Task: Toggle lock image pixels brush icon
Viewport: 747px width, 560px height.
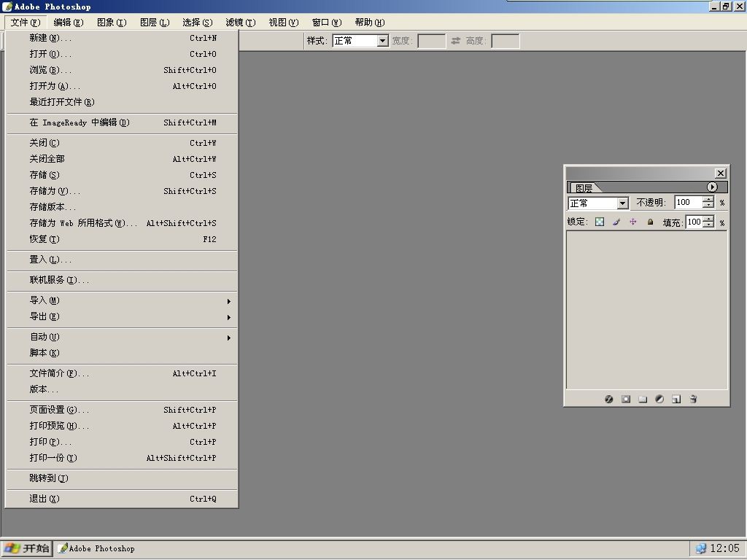Action: [616, 222]
